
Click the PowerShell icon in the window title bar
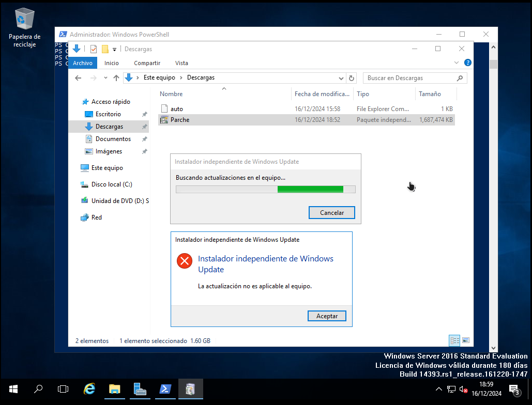[63, 34]
